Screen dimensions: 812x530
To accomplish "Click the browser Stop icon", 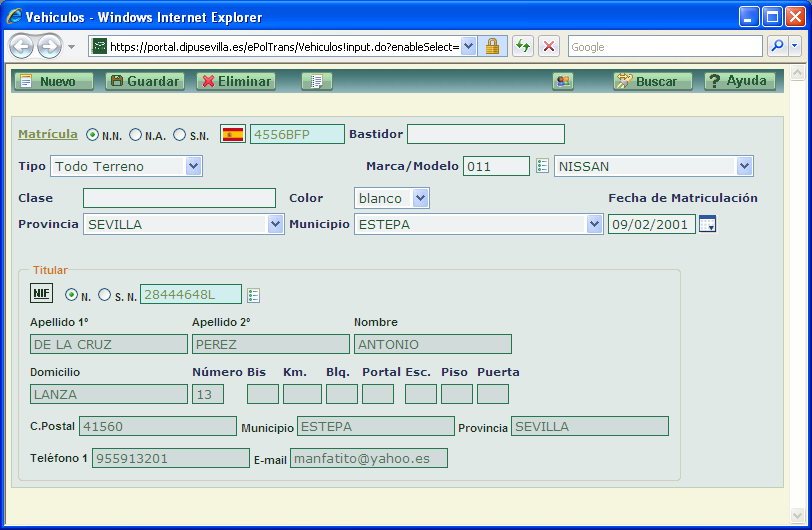I will (x=549, y=46).
